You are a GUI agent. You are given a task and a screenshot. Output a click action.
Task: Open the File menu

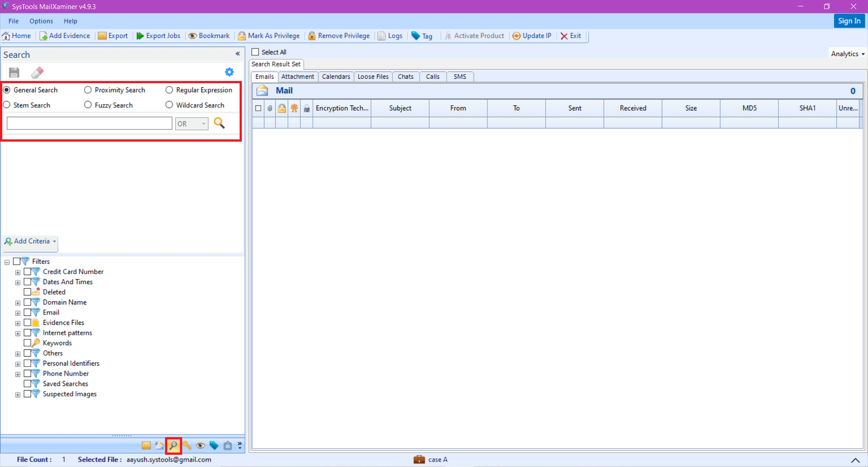point(14,21)
